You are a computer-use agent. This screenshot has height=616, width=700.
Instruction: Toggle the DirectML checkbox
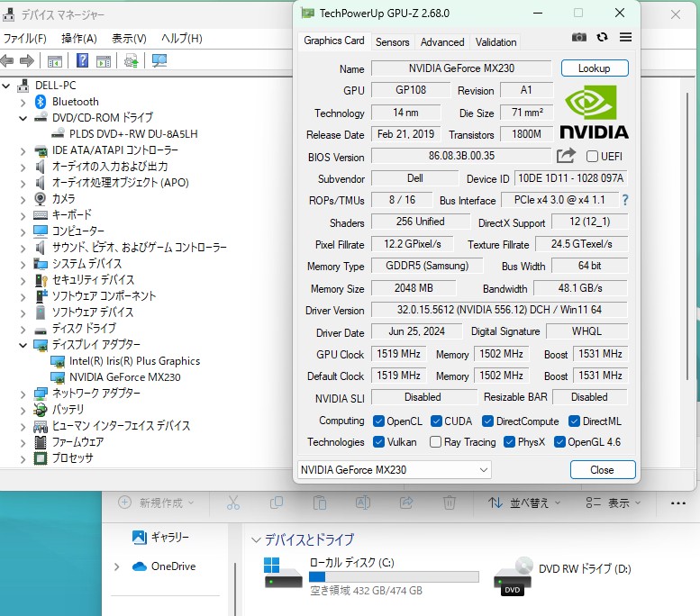tap(574, 421)
